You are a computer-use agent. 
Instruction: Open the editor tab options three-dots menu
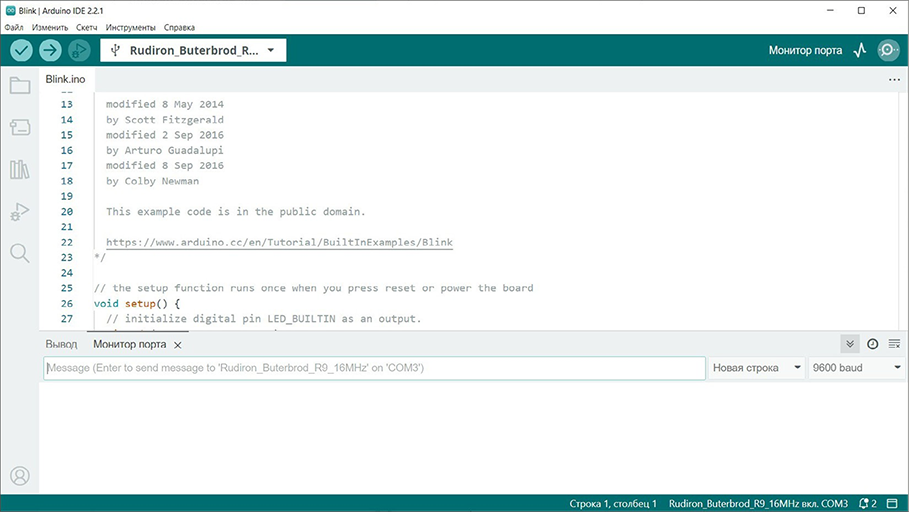point(895,79)
